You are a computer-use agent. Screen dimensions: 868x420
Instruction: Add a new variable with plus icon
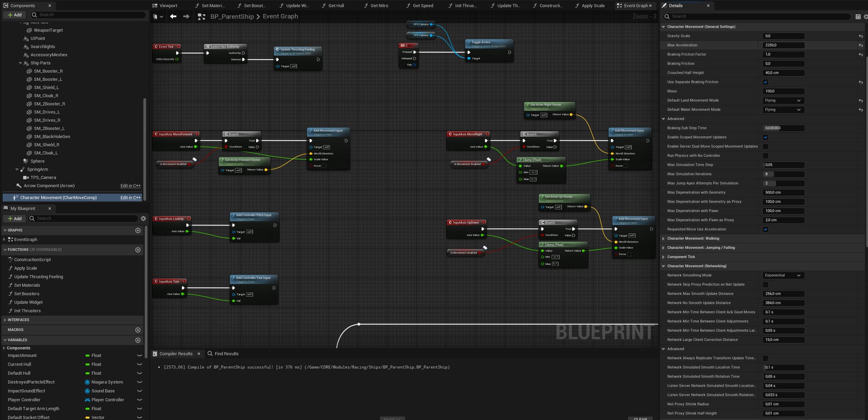(x=138, y=340)
